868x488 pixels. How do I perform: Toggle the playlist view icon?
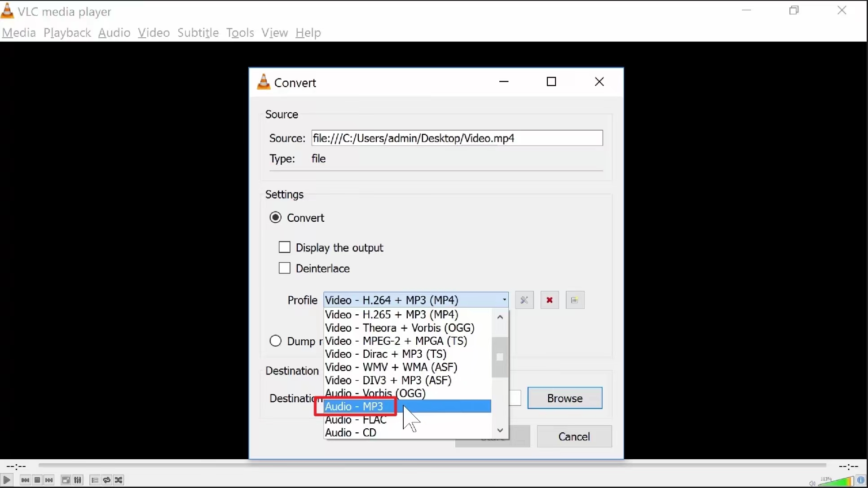point(95,480)
